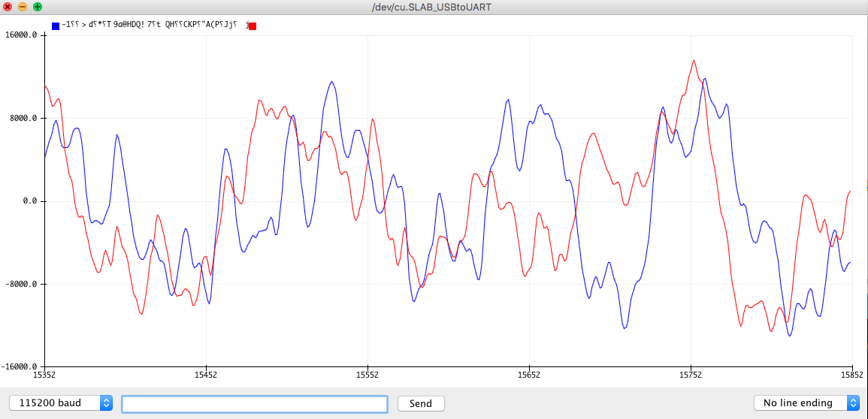Click the 15752 x-axis tick label
868x419 pixels.
pos(691,374)
